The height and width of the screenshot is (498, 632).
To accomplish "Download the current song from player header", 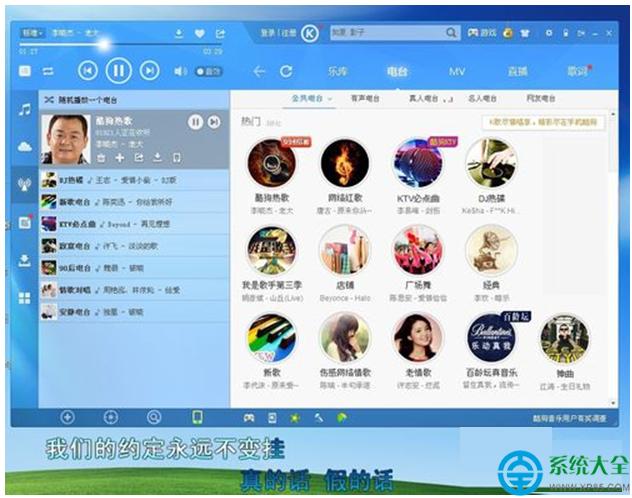I will click(x=178, y=34).
